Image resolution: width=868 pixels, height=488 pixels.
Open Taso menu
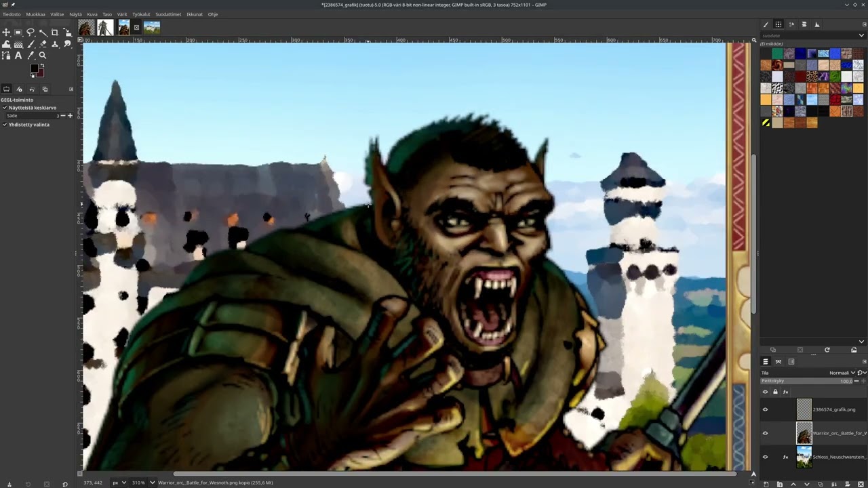coord(107,14)
